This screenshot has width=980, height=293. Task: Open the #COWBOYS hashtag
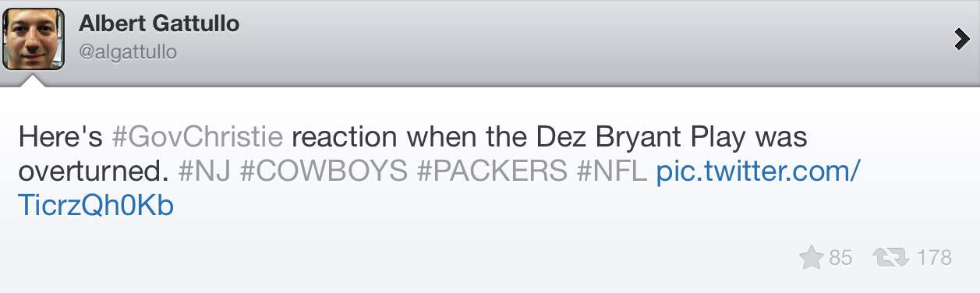[x=324, y=171]
